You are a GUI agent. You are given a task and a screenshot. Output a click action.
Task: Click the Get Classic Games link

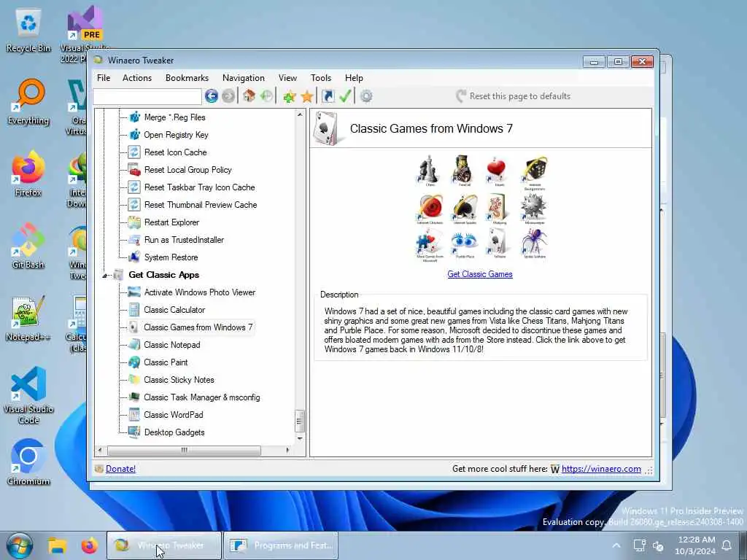[x=480, y=274]
